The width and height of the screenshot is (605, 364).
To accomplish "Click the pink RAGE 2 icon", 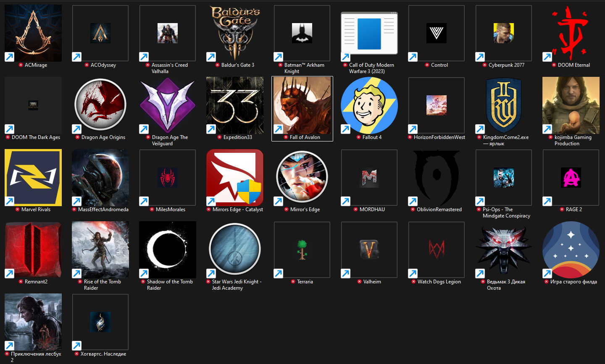I will (571, 178).
